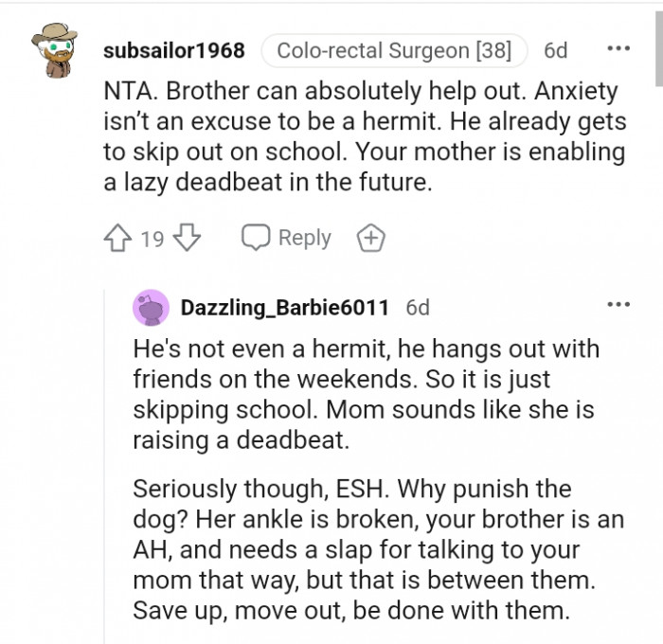Visit Dazzling_Barbie6011's profile via username

[285, 308]
